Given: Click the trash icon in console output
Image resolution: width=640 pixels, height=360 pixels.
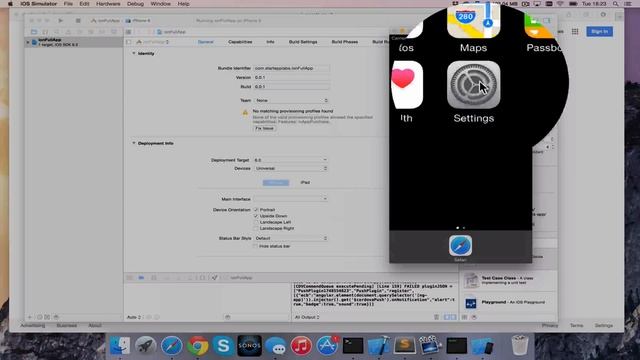Looking at the screenshot, I should tap(436, 317).
